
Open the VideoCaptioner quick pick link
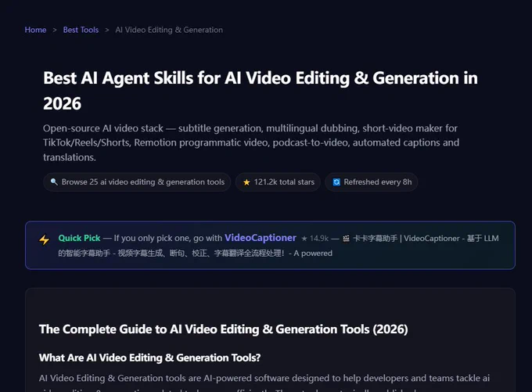click(x=261, y=238)
